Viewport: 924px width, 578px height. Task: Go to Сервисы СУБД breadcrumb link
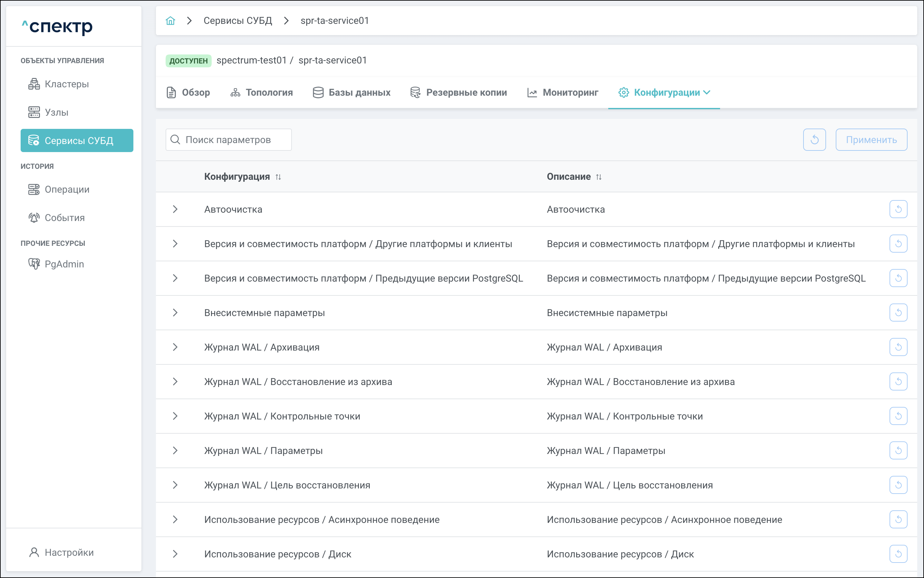coord(237,21)
